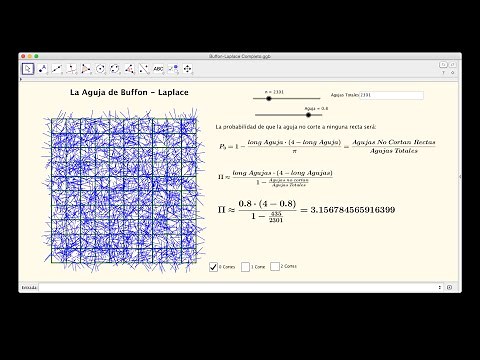Select the Polygon tool
The image size is (480, 360).
[x=86, y=69]
